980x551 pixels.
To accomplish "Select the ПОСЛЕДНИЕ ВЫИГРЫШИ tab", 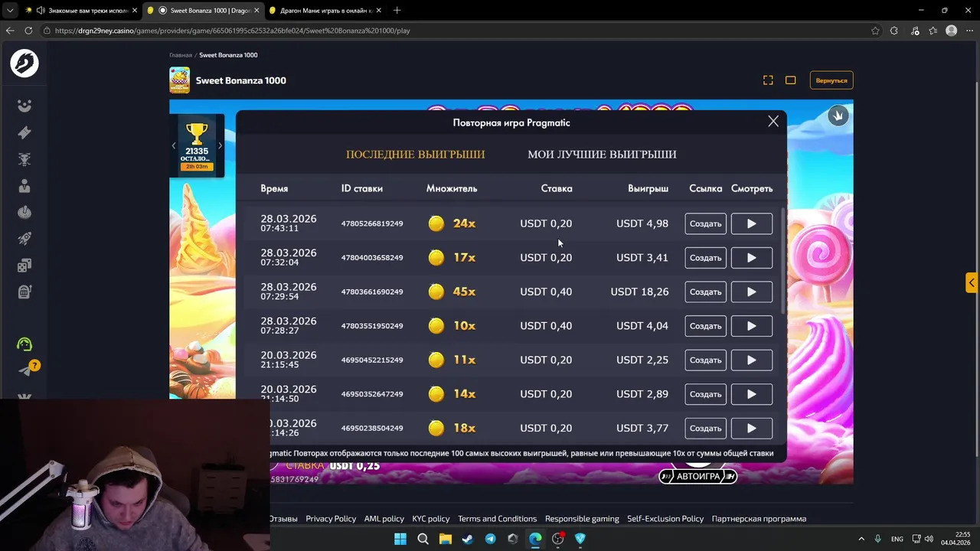I will point(415,155).
